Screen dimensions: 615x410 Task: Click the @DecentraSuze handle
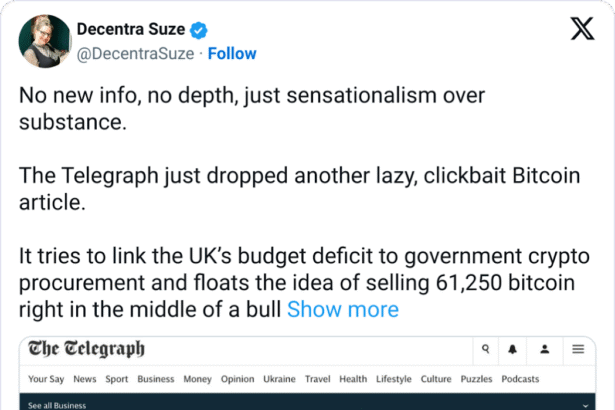click(136, 53)
